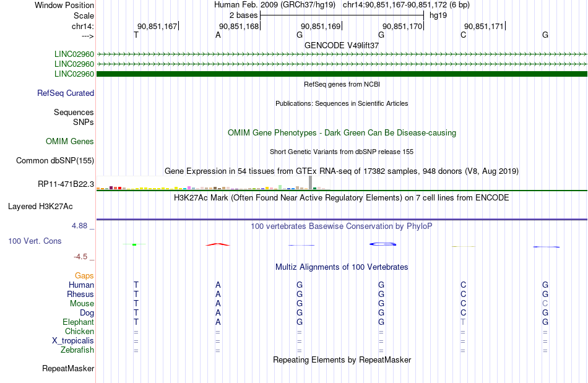Click the Common dbSNP(155) label
588x383 pixels.
click(x=54, y=160)
